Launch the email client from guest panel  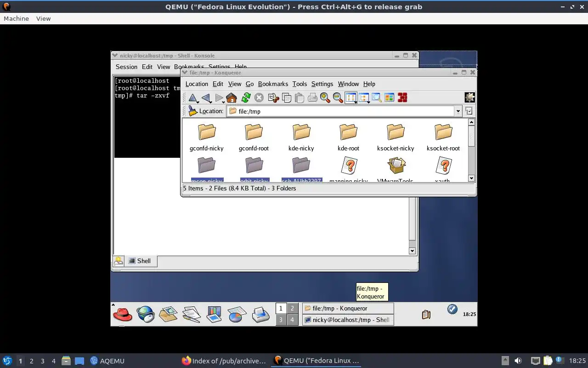pos(168,314)
